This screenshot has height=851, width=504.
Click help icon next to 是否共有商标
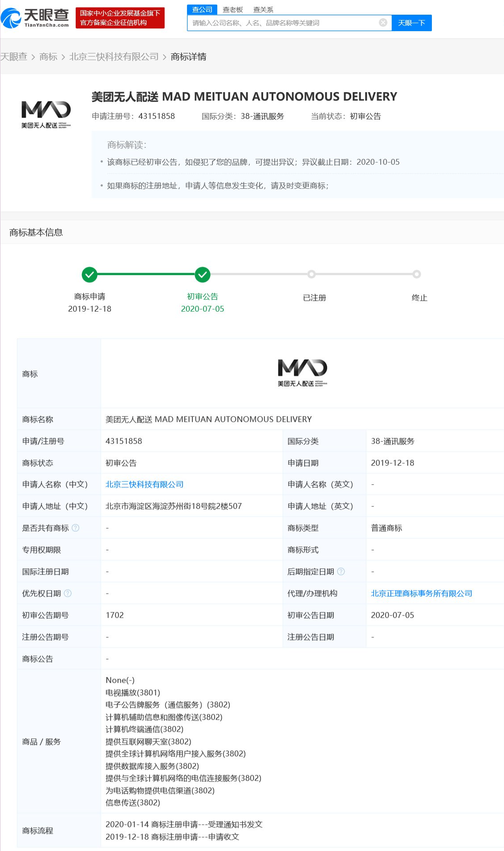(76, 528)
